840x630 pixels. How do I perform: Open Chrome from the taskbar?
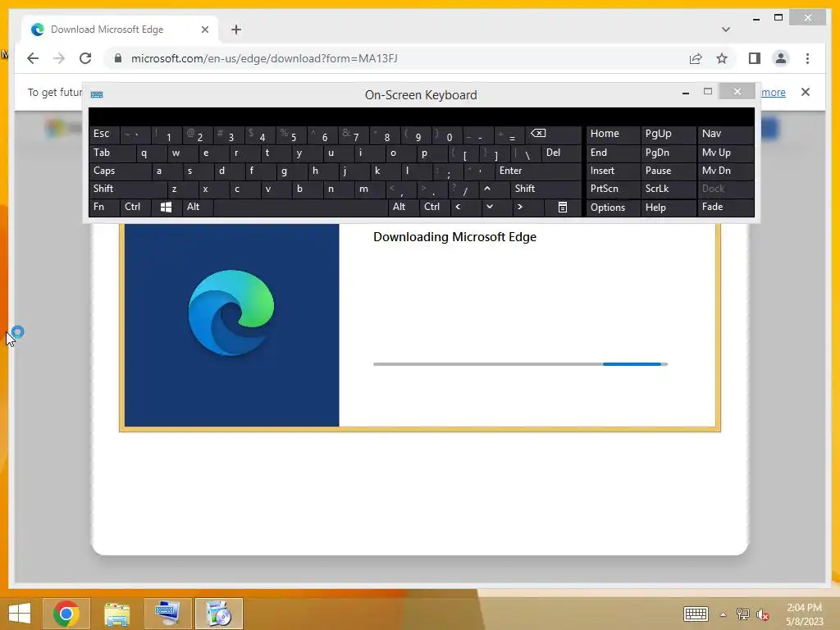tap(66, 614)
